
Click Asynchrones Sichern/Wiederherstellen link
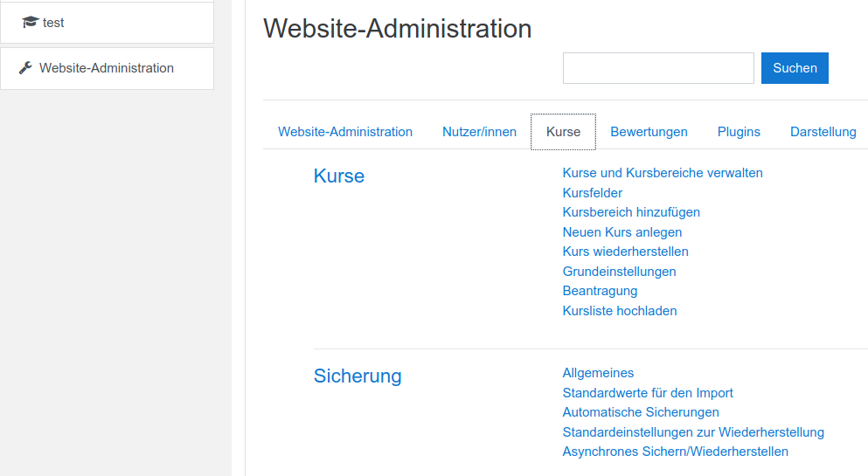tap(675, 452)
